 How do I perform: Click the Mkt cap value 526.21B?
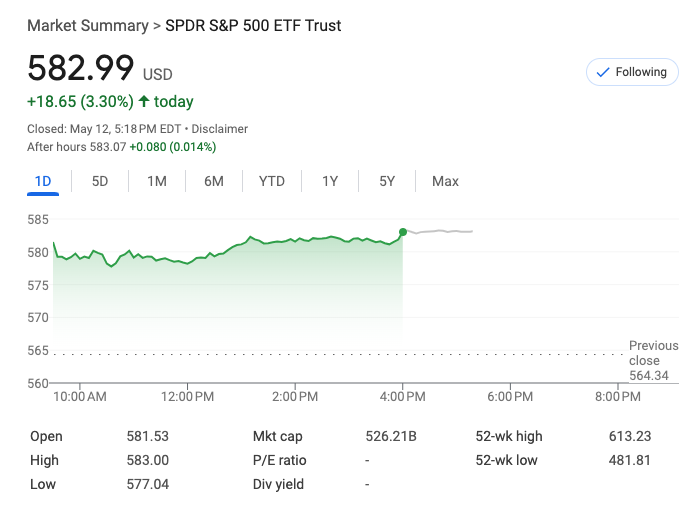tap(391, 436)
